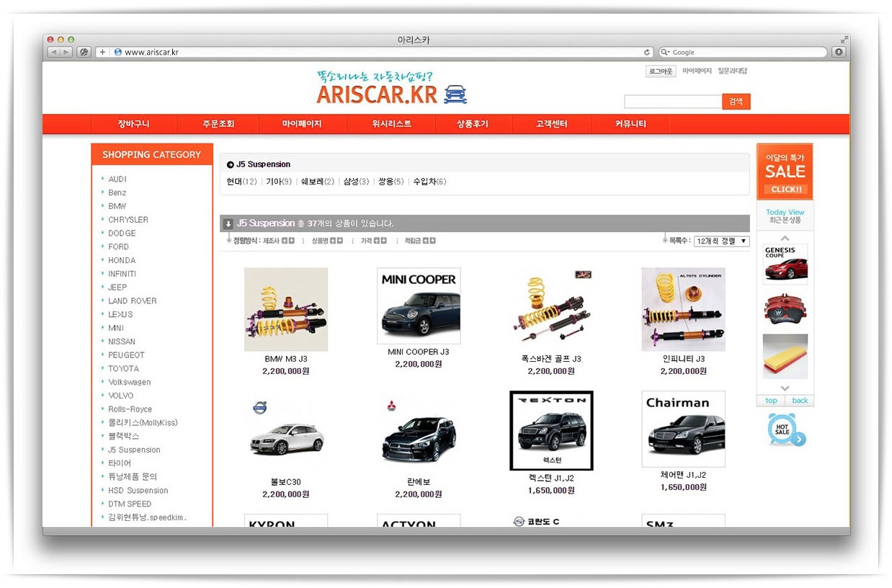The width and height of the screenshot is (892, 588).
Task: Open 마이페이지 in the red navigation bar
Action: coord(302,124)
